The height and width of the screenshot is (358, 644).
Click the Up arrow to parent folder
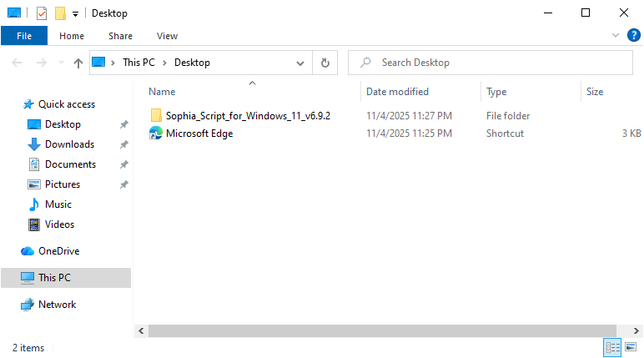point(78,63)
